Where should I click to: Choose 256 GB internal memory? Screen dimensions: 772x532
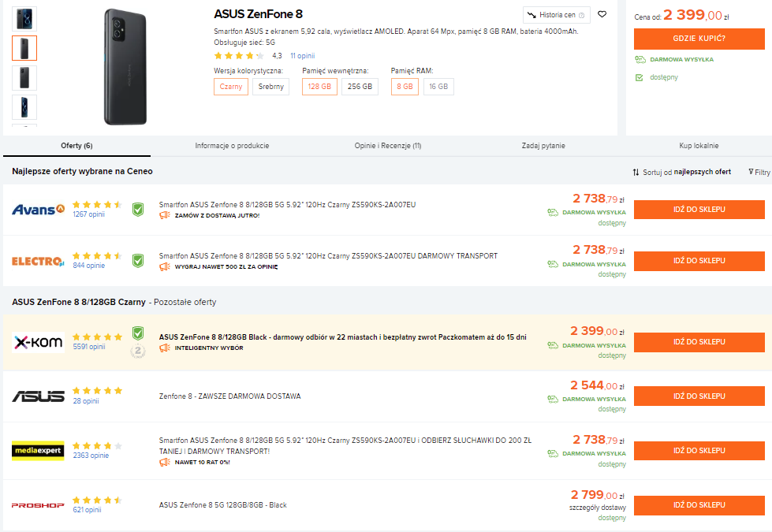point(360,87)
